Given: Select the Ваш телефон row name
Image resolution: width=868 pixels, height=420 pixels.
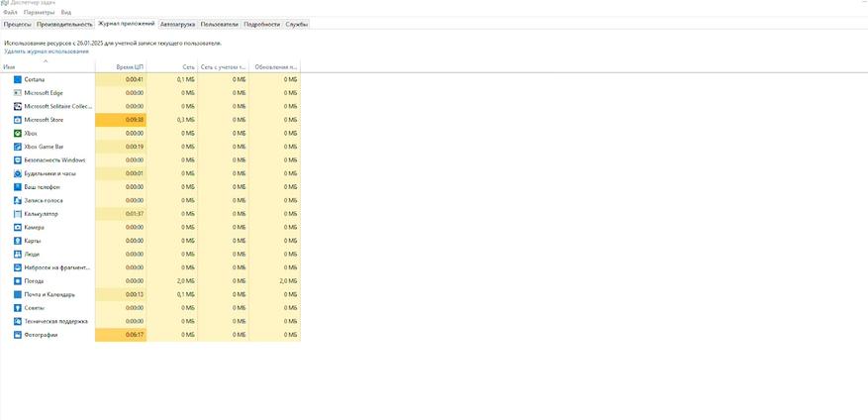Looking at the screenshot, I should tap(43, 187).
